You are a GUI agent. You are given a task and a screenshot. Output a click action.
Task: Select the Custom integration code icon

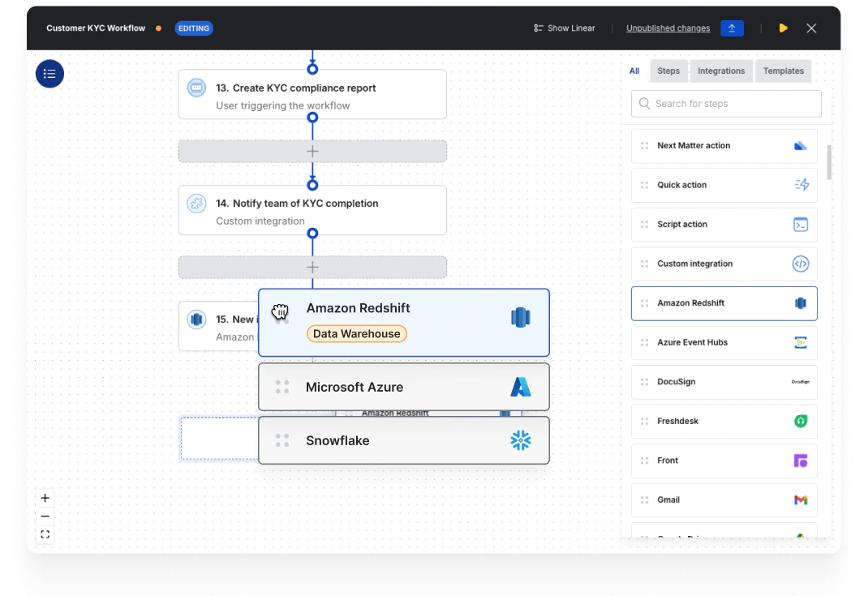[801, 264]
